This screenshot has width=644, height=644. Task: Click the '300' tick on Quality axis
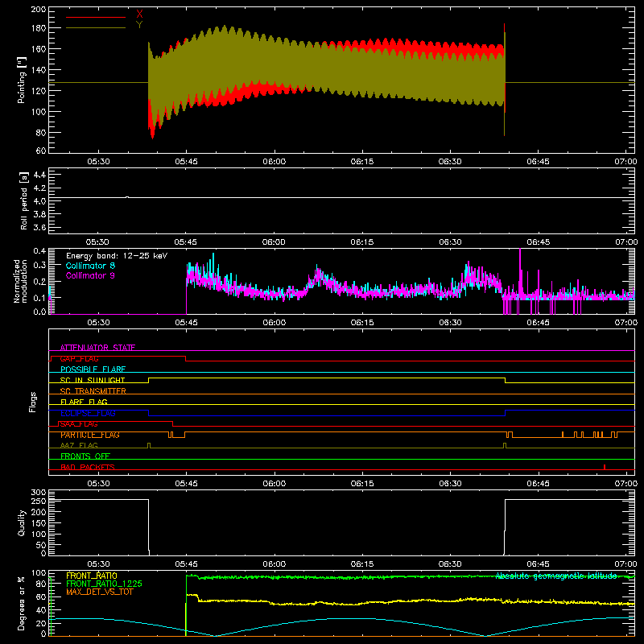click(38, 493)
